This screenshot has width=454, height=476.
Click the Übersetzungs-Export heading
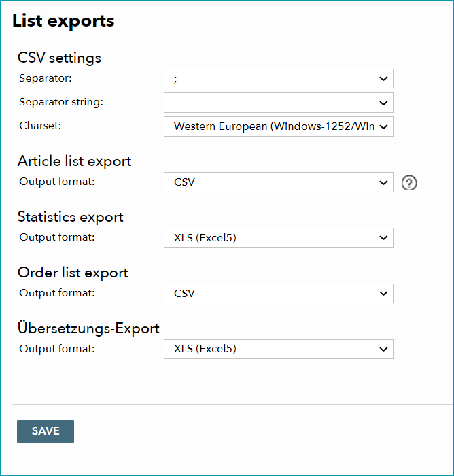pos(88,328)
